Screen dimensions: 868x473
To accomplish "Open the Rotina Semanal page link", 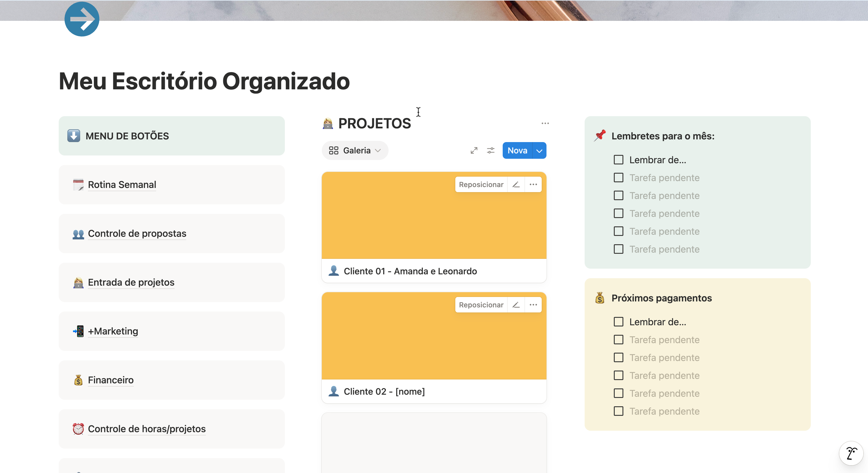I will click(x=122, y=185).
